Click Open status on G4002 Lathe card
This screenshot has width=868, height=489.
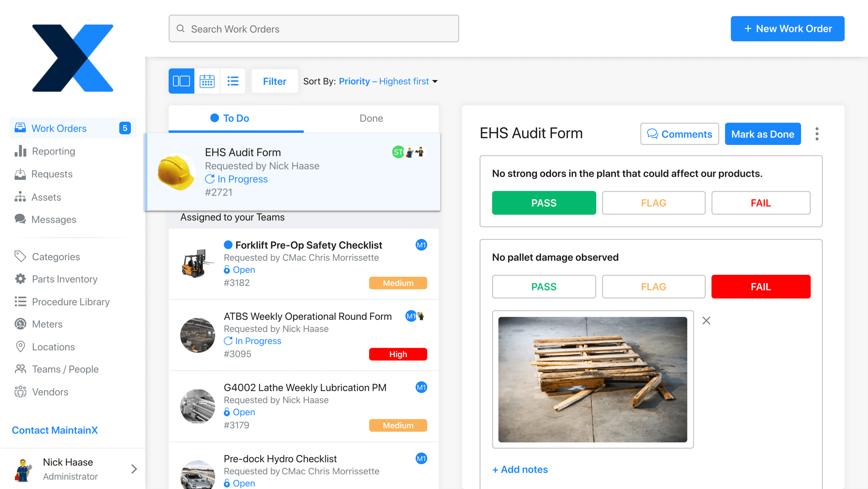coord(239,412)
